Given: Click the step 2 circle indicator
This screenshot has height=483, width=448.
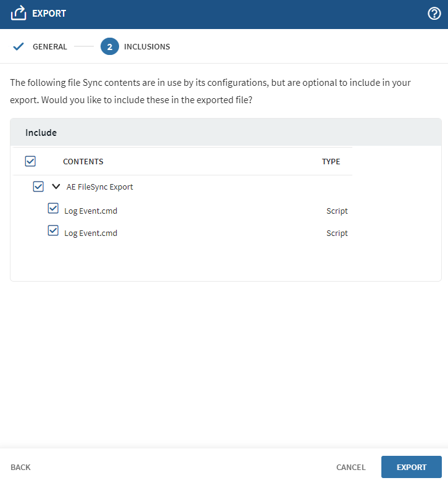Looking at the screenshot, I should click(x=109, y=46).
